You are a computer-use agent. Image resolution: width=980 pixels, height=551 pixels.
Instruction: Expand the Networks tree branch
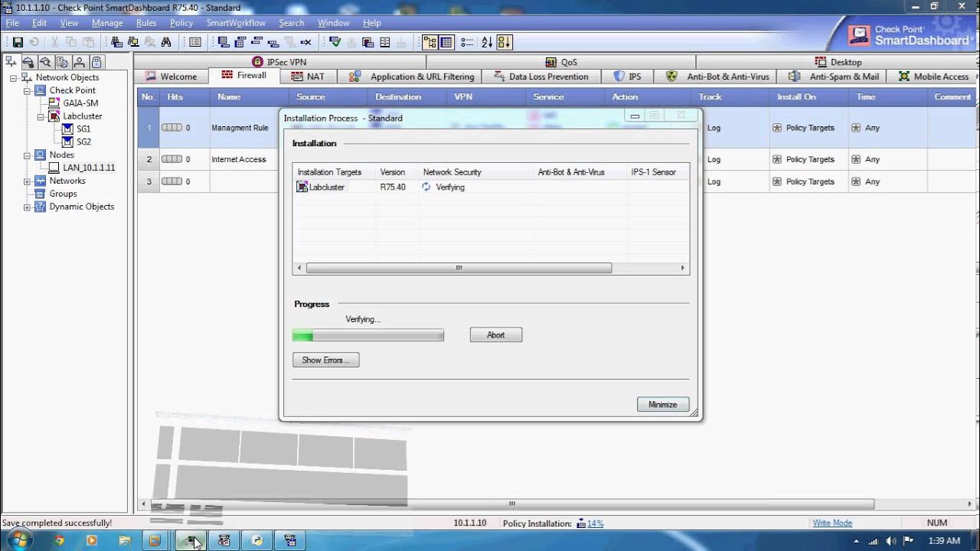[x=28, y=181]
